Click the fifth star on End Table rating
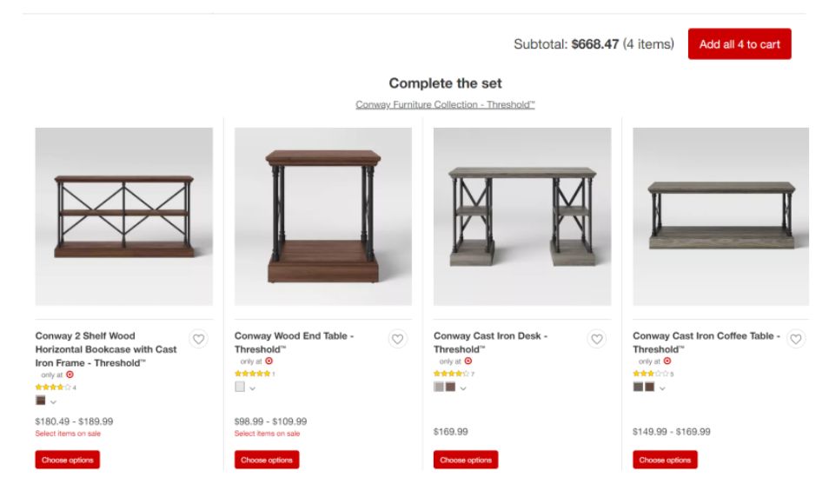 pyautogui.click(x=269, y=375)
